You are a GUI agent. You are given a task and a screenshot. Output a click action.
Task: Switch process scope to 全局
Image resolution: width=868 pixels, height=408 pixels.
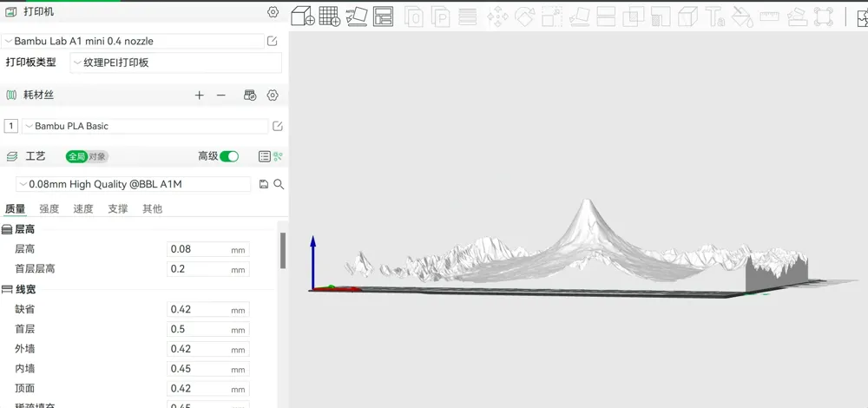click(x=77, y=156)
